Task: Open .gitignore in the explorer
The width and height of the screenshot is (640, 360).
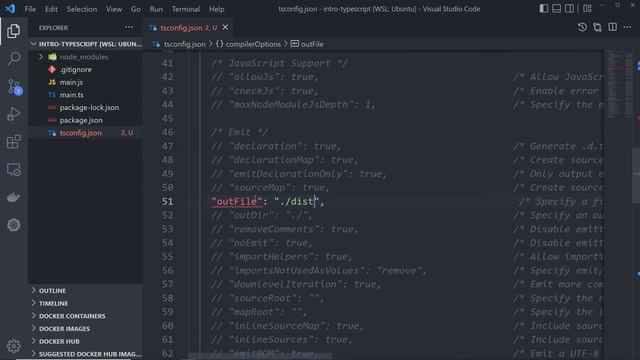Action: click(x=86, y=69)
